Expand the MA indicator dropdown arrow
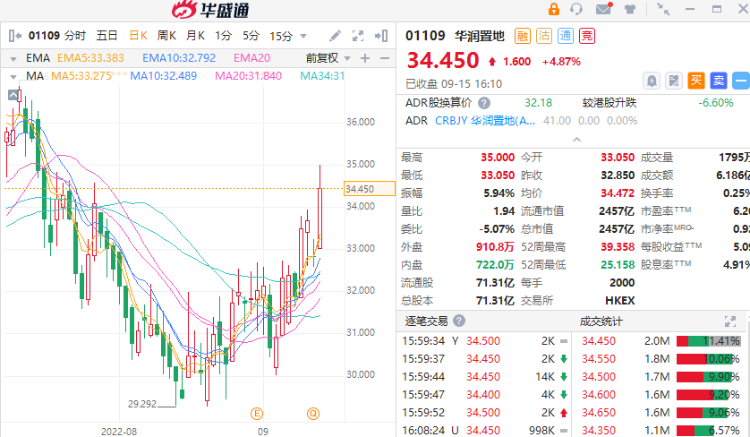This screenshot has height=437, width=750. click(x=13, y=76)
